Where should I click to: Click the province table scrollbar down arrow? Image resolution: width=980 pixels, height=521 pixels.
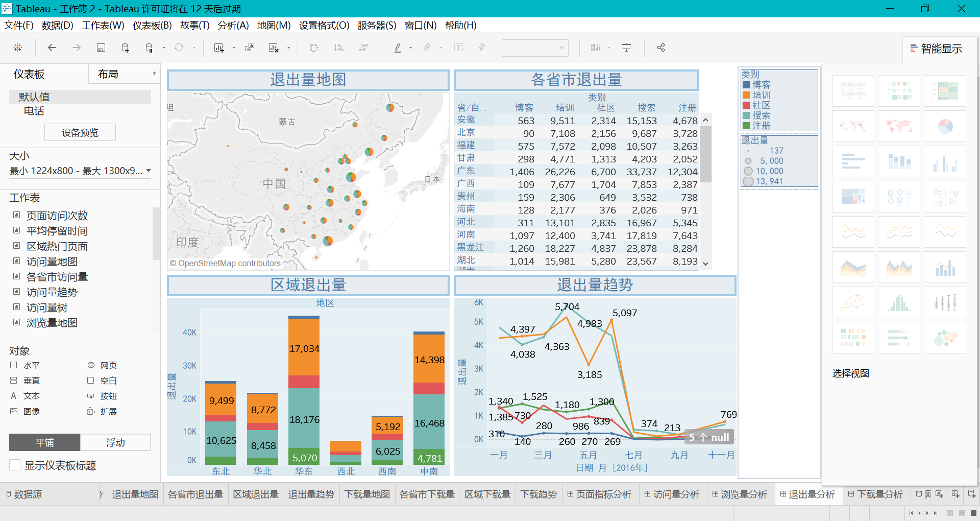[x=706, y=263]
